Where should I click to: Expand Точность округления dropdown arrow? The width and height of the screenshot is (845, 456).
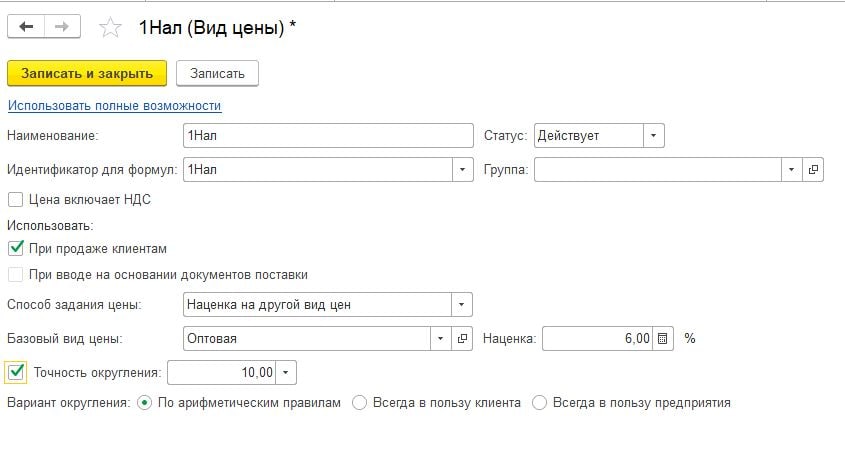click(x=286, y=372)
